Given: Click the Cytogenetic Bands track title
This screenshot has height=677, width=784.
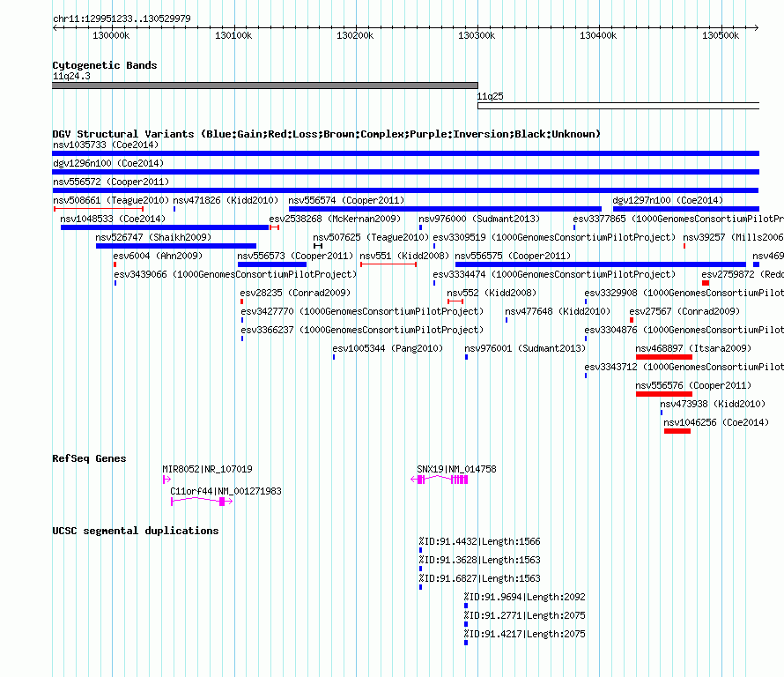Looking at the screenshot, I should [105, 65].
